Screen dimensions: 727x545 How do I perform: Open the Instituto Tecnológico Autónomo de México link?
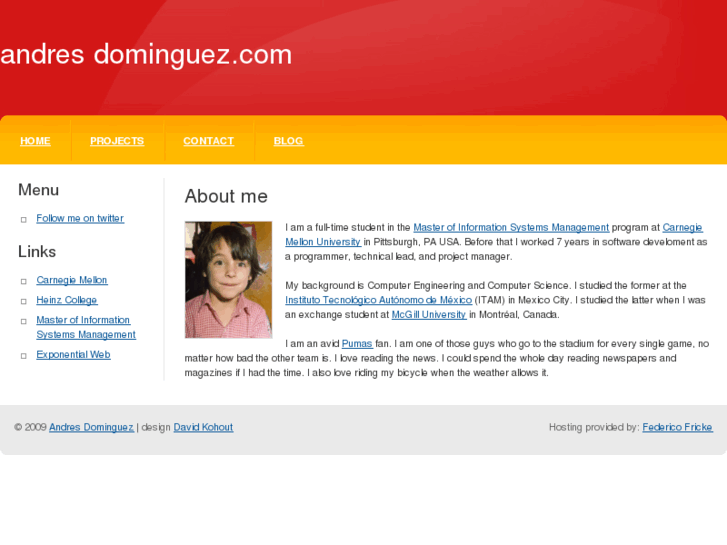pos(378,300)
